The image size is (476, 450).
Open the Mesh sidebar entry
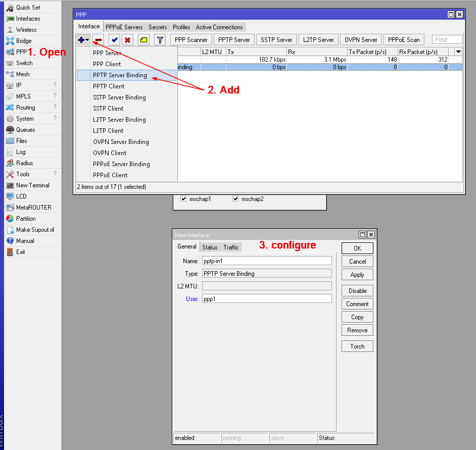(x=32, y=74)
